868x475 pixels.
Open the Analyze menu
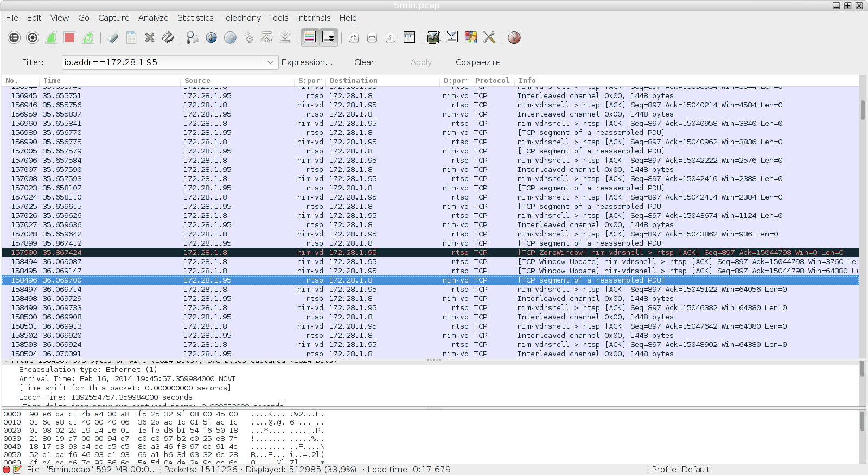pos(153,18)
